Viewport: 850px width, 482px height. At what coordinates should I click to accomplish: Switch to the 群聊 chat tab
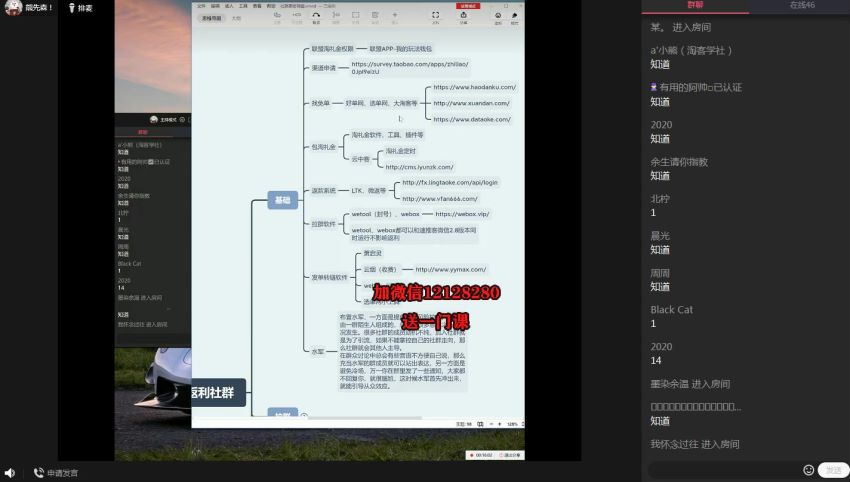(x=695, y=5)
